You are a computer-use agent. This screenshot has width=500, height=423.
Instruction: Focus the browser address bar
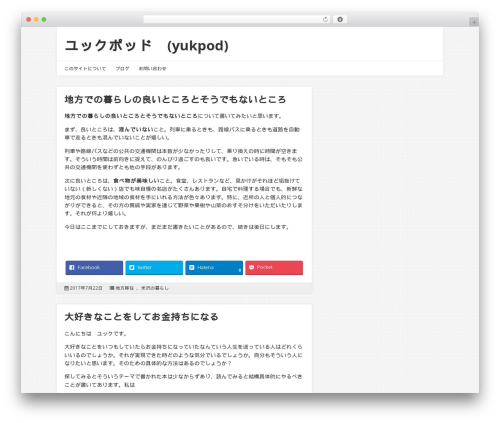coord(237,19)
